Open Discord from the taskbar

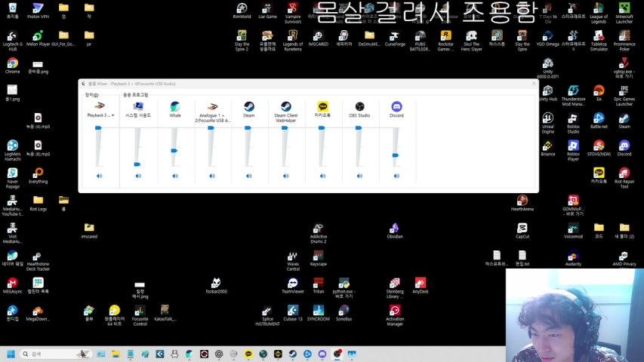point(322,354)
